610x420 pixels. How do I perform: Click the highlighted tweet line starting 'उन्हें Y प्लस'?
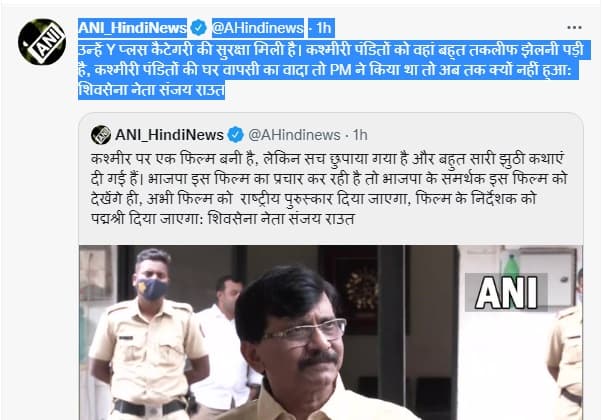tap(331, 50)
